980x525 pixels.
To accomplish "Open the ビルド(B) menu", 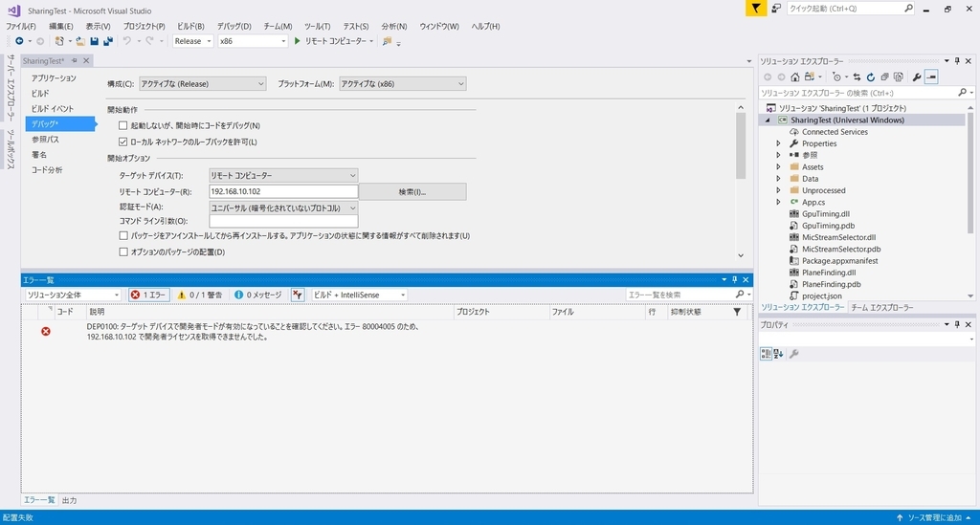I will coord(190,26).
